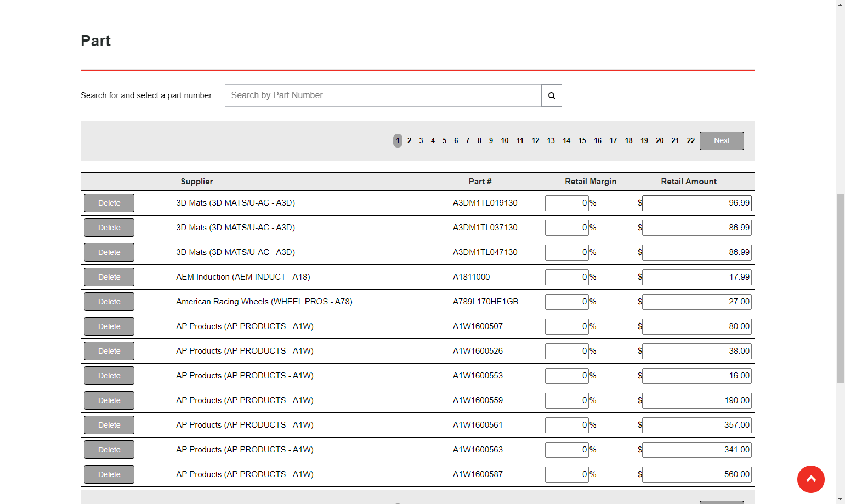
Task: Go to the Next page of parts
Action: pyautogui.click(x=722, y=141)
